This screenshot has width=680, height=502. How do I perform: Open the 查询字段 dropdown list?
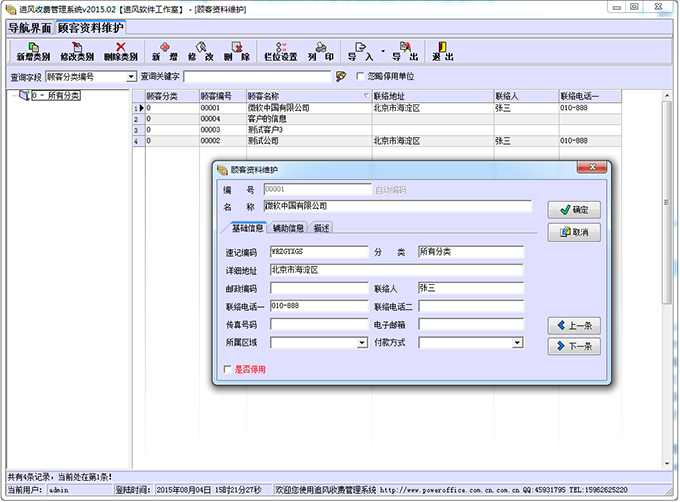pyautogui.click(x=131, y=76)
